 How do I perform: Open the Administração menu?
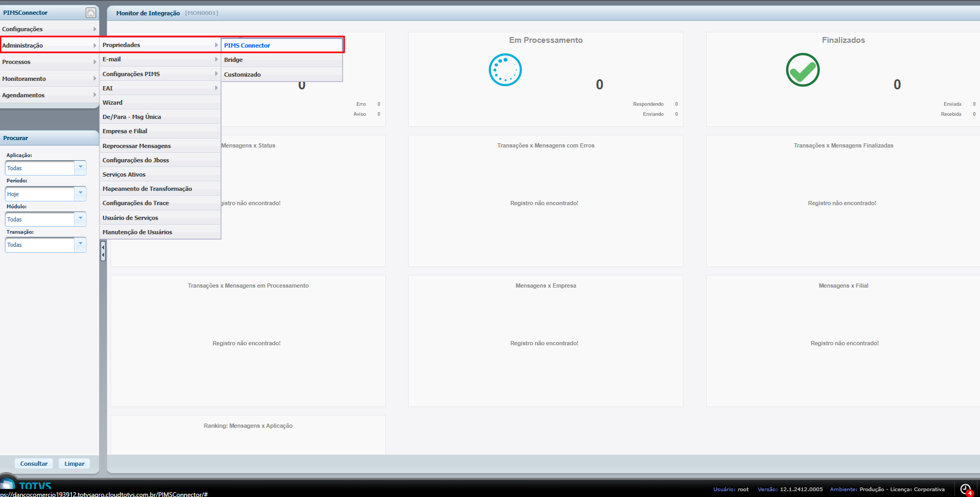(49, 45)
